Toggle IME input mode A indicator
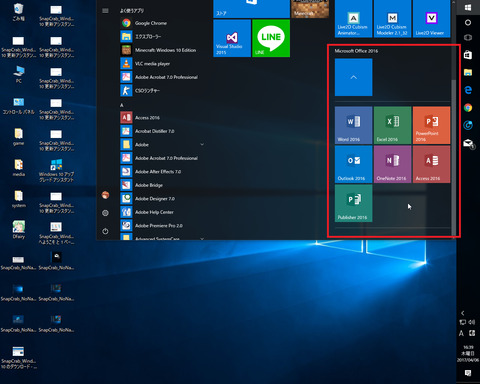Image resolution: width=480 pixels, height=384 pixels. [461, 333]
